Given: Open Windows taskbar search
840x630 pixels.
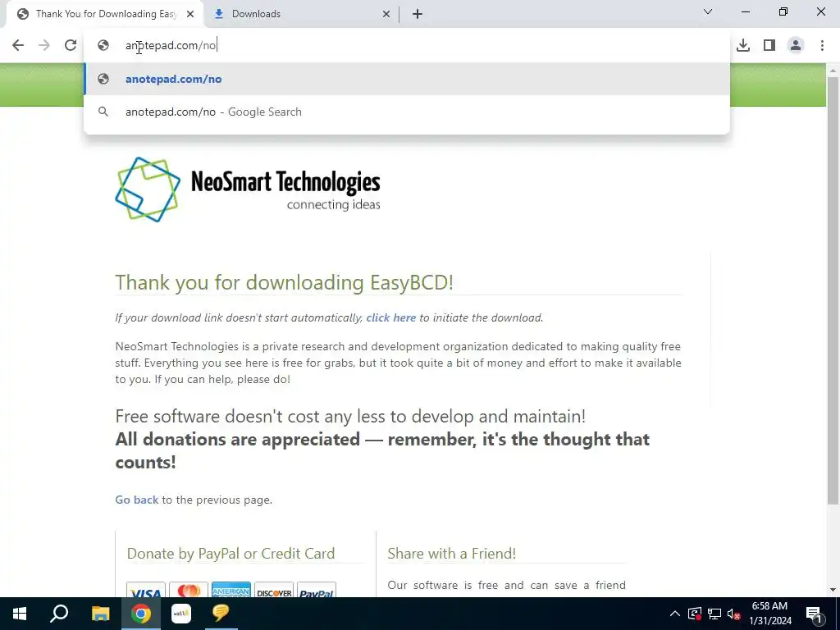Looking at the screenshot, I should [59, 614].
